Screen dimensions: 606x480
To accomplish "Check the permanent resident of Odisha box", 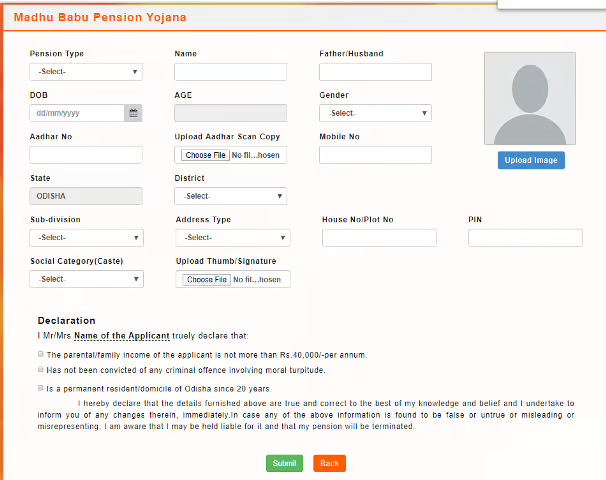I will [41, 388].
